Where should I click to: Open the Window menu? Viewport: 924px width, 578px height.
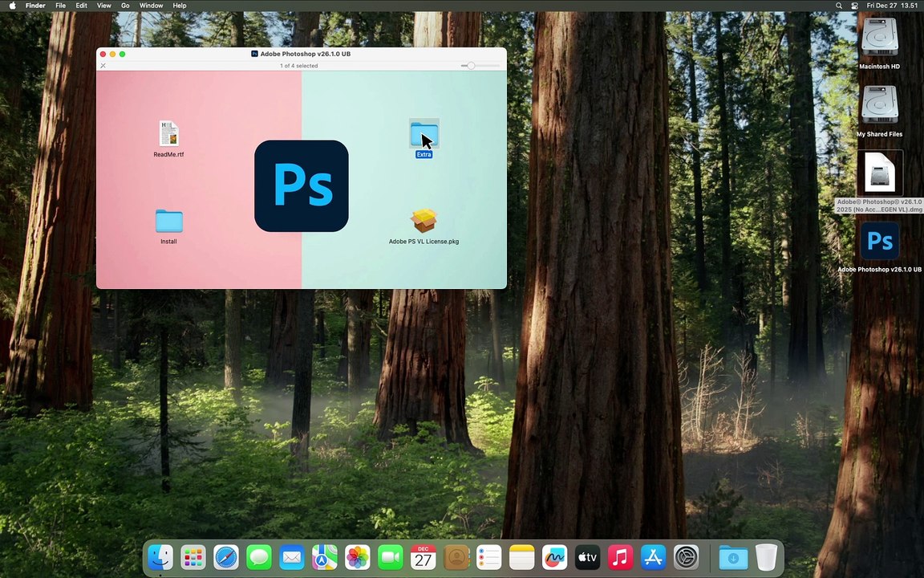click(151, 6)
